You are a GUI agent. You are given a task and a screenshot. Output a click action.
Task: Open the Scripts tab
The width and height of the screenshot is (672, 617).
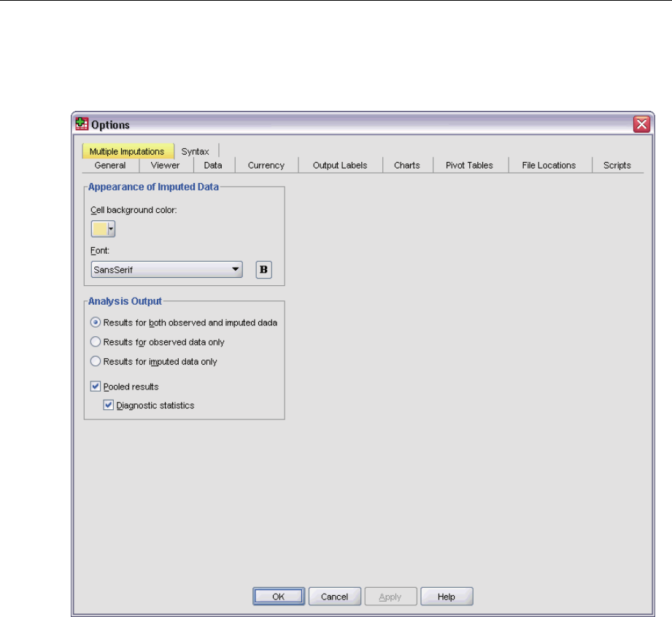(617, 166)
